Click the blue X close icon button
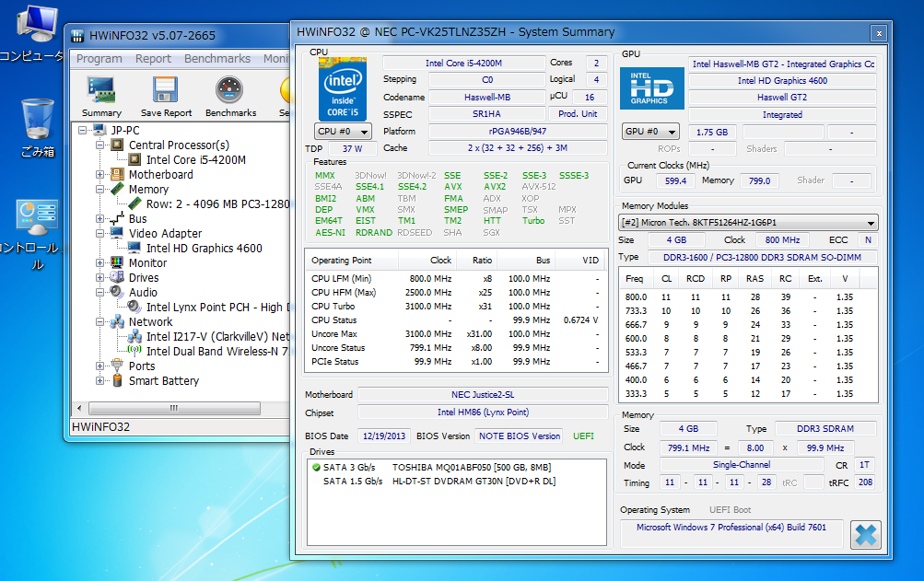The height and width of the screenshot is (581, 924). pos(866,534)
